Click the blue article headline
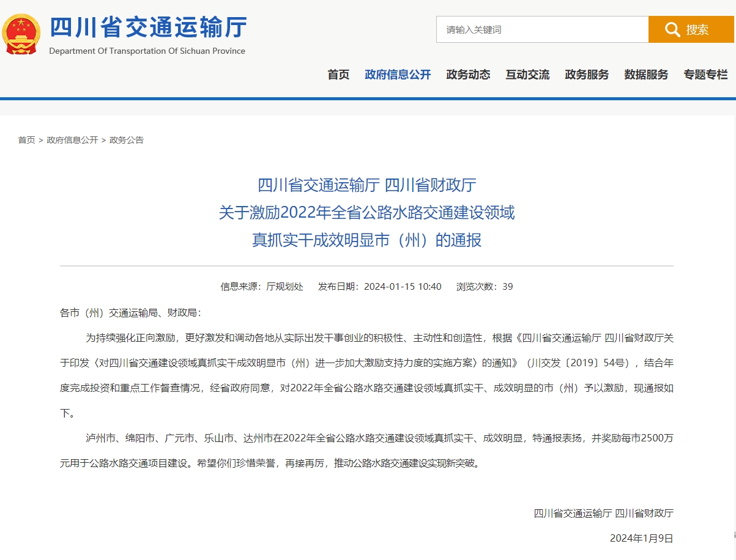This screenshot has width=736, height=560. pos(367,212)
